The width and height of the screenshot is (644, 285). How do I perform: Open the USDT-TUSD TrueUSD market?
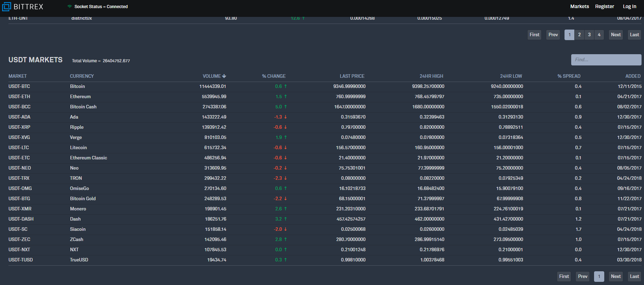20,260
